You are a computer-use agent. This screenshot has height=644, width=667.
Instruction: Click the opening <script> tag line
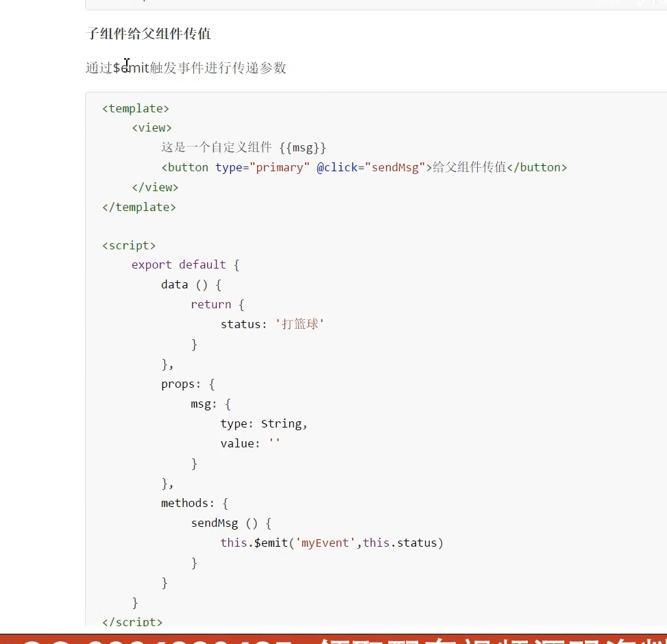(128, 245)
